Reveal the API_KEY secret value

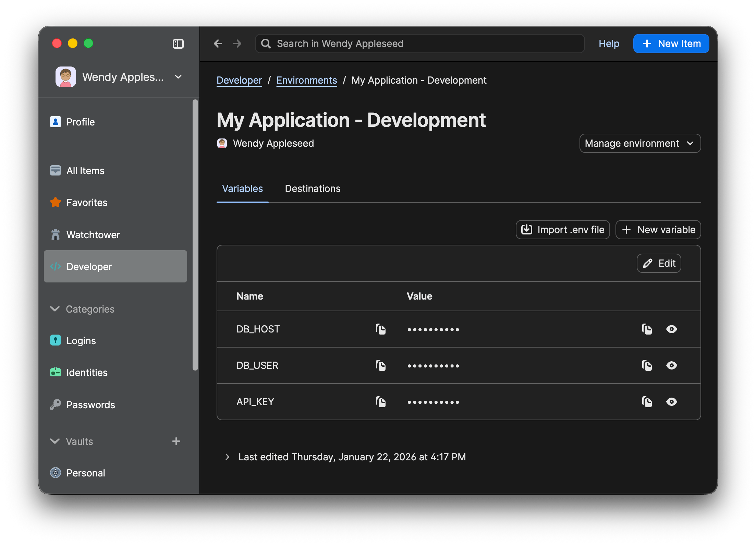point(672,402)
